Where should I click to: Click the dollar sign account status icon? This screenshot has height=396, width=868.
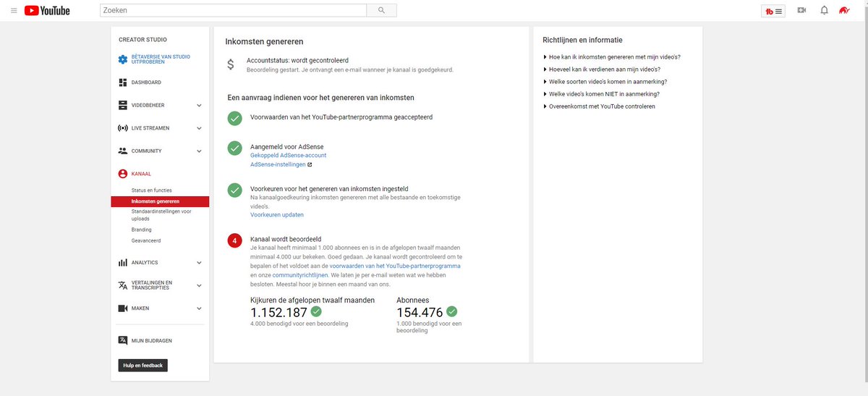pyautogui.click(x=231, y=64)
